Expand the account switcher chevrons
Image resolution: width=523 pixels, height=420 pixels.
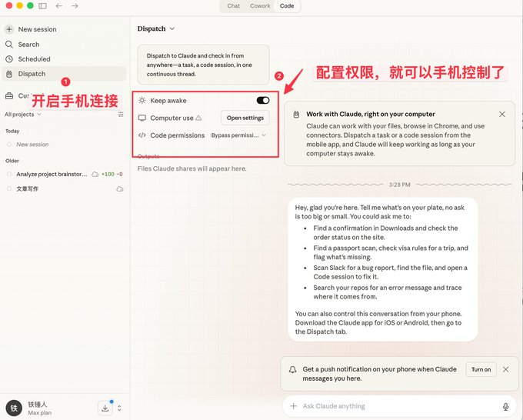click(119, 408)
